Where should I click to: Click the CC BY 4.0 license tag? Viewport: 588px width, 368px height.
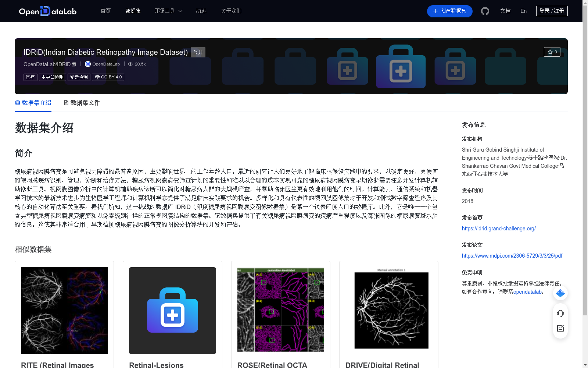(108, 77)
